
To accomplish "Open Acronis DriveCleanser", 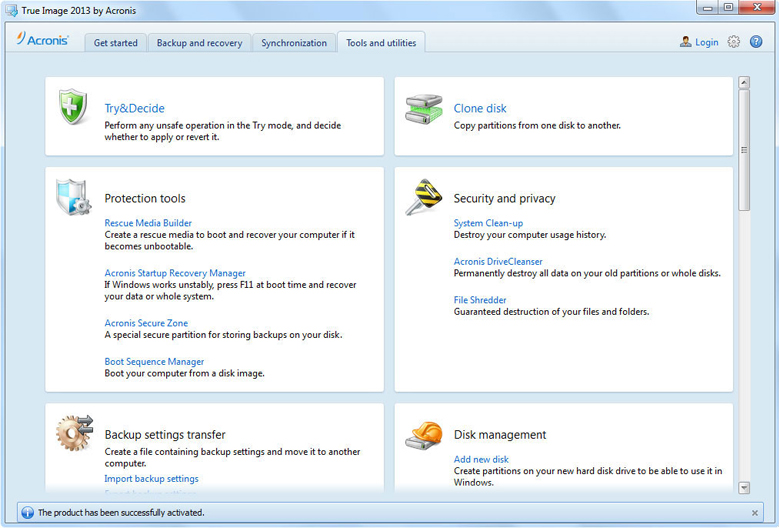I will click(498, 262).
